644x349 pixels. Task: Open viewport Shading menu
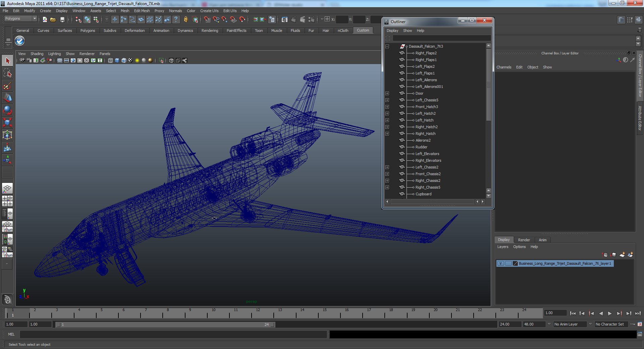pyautogui.click(x=37, y=54)
